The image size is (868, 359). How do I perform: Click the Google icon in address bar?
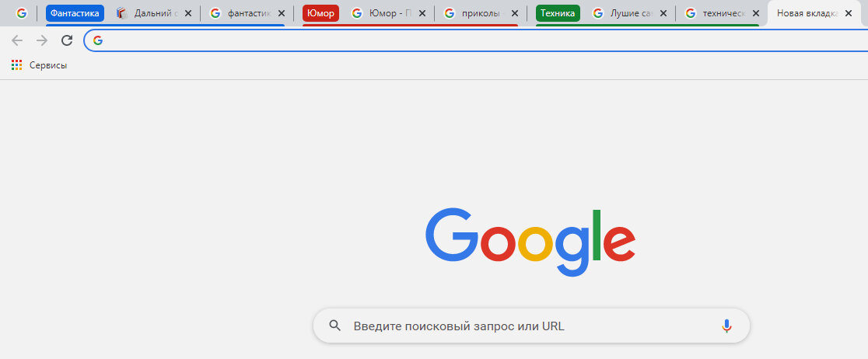(98, 40)
